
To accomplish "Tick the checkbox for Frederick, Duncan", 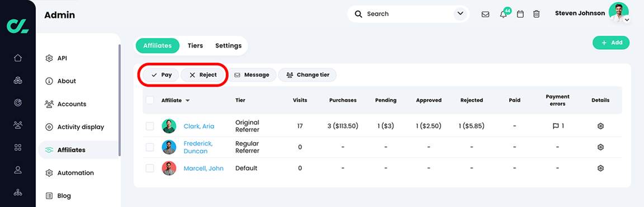I will (x=149, y=147).
